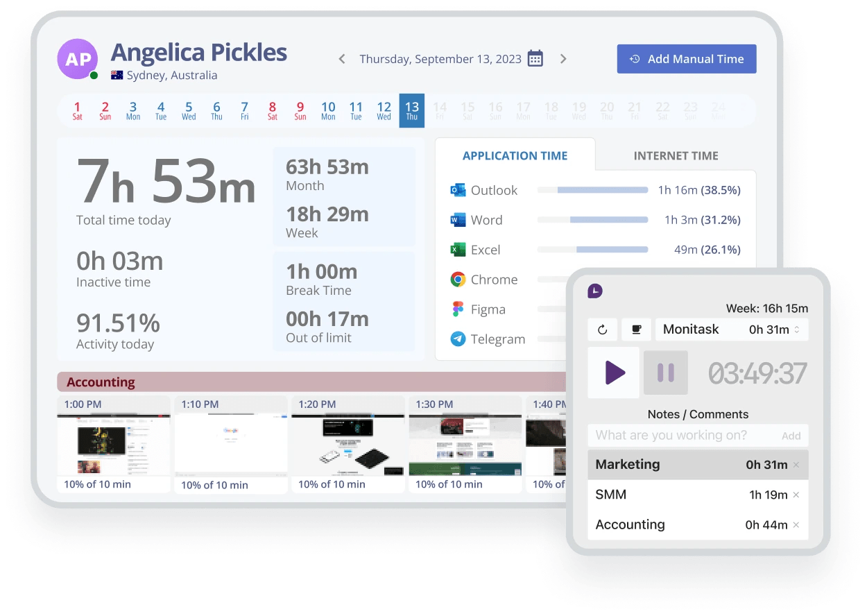
Task: Click the refresh sync icon in the timer widget
Action: 603,330
